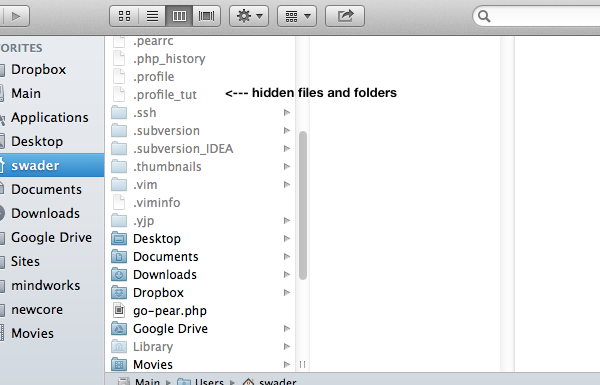This screenshot has height=385, width=600.
Task: Click the Google Drive folder icon in column
Action: click(x=119, y=328)
